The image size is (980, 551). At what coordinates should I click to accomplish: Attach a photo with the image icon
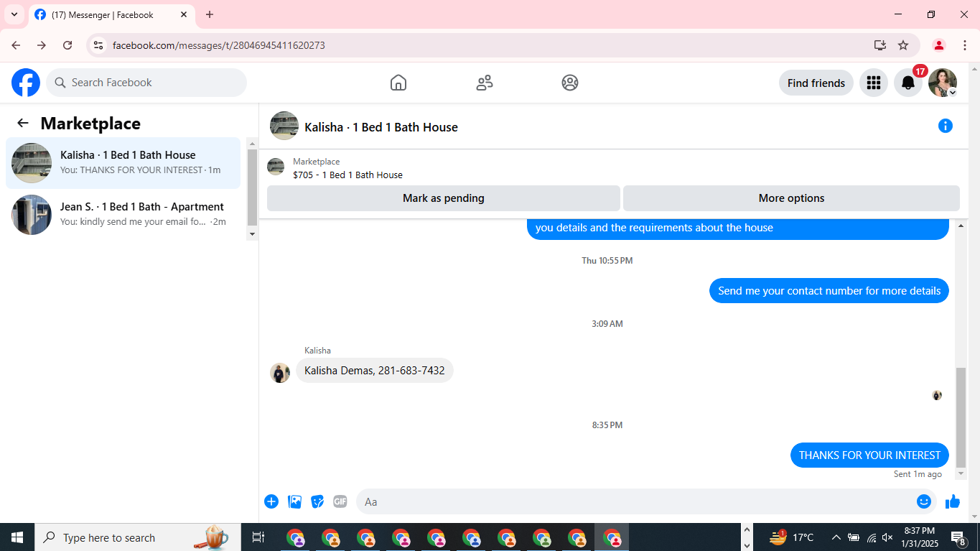click(x=294, y=501)
